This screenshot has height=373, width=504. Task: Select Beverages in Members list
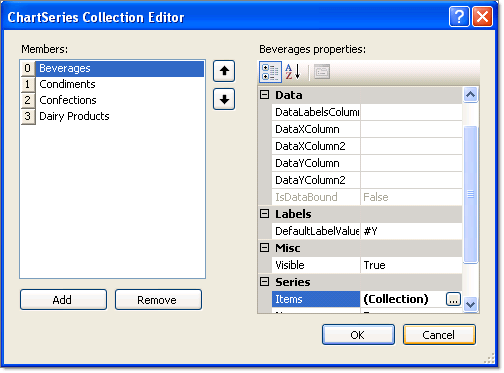(x=120, y=68)
